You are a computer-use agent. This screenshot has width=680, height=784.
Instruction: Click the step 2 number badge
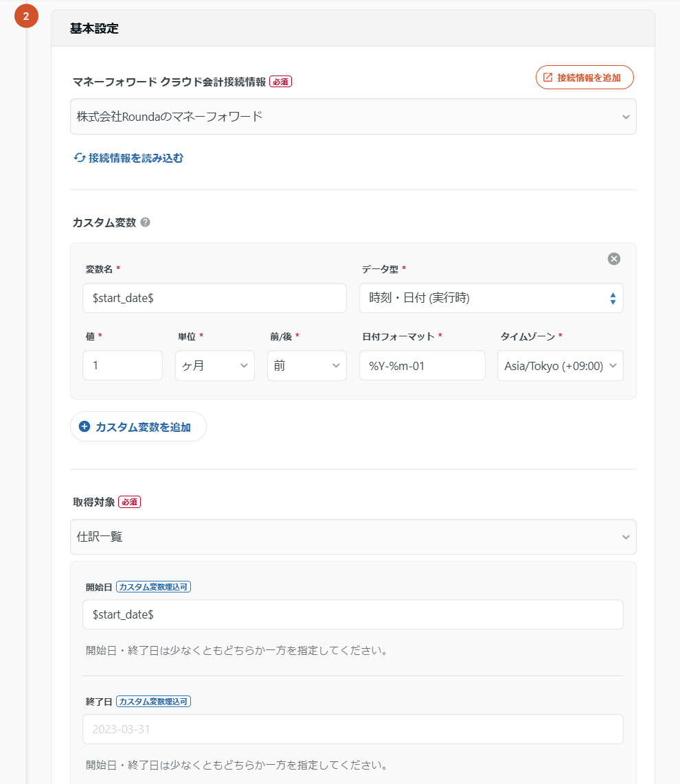[26, 16]
